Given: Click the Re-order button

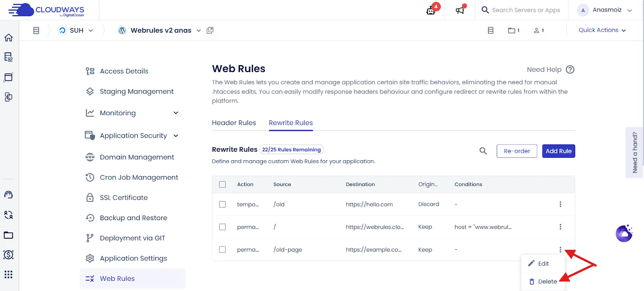Looking at the screenshot, I should pos(517,151).
